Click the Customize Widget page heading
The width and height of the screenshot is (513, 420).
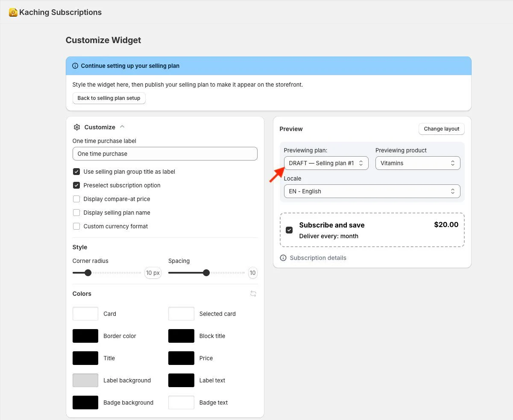point(103,40)
